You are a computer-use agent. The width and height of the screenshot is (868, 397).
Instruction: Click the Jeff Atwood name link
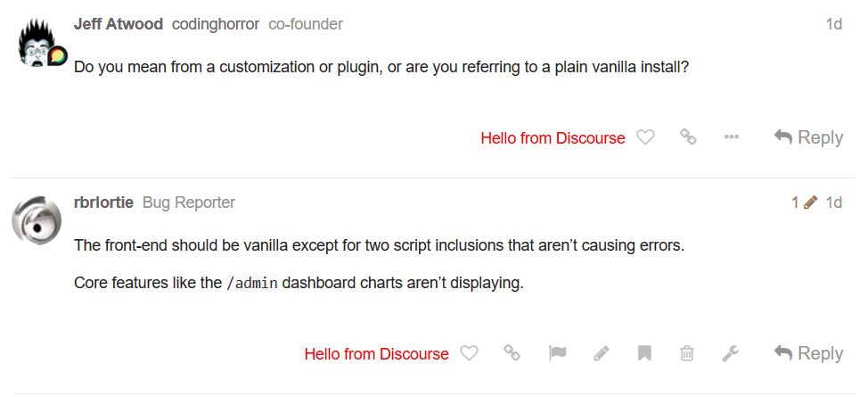pos(118,24)
